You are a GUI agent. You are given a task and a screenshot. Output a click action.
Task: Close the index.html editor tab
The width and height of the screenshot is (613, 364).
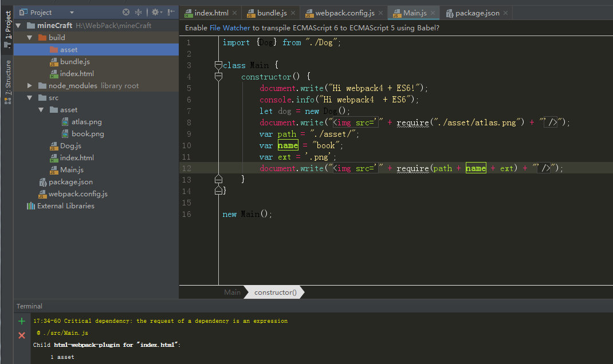click(x=234, y=13)
